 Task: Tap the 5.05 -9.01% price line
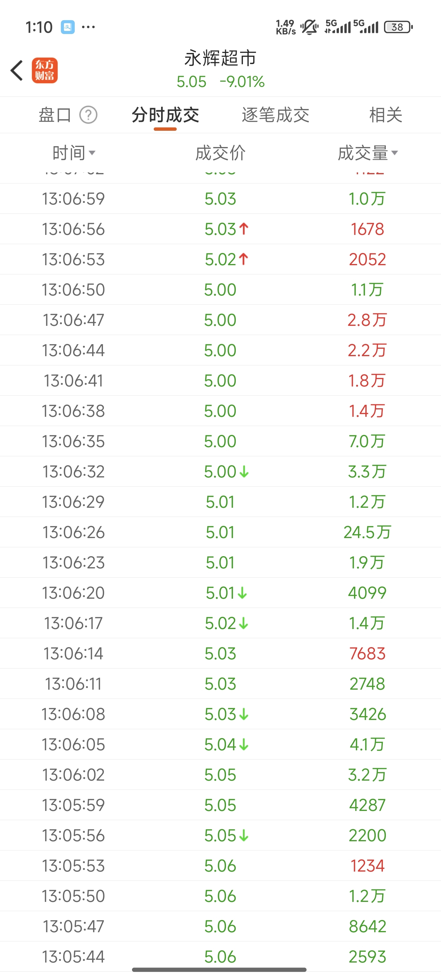[x=220, y=81]
